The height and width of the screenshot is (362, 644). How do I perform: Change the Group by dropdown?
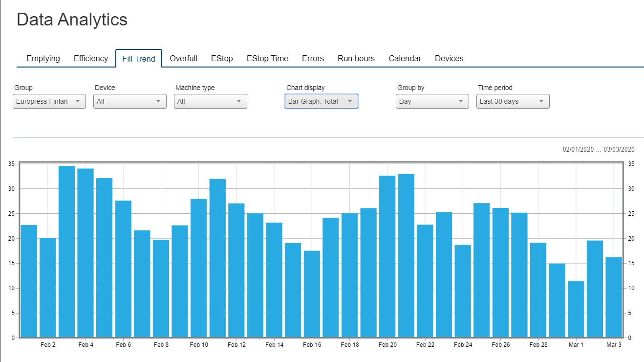(432, 101)
